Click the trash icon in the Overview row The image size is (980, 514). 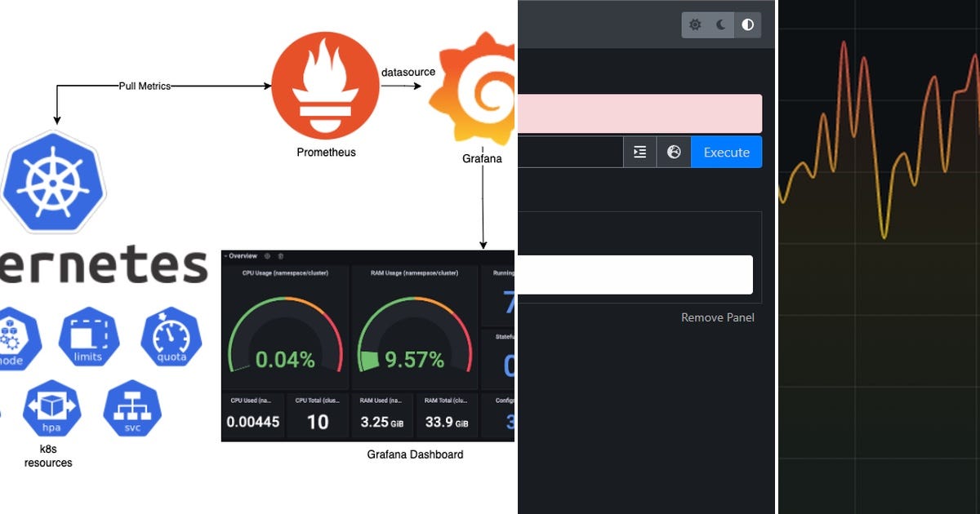coord(281,255)
